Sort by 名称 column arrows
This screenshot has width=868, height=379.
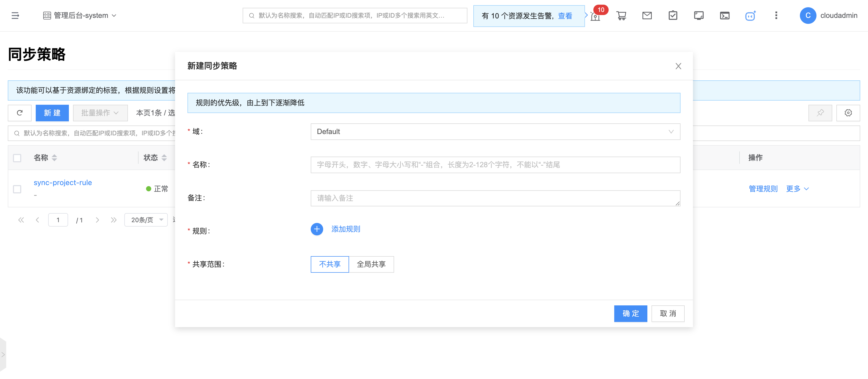54,158
